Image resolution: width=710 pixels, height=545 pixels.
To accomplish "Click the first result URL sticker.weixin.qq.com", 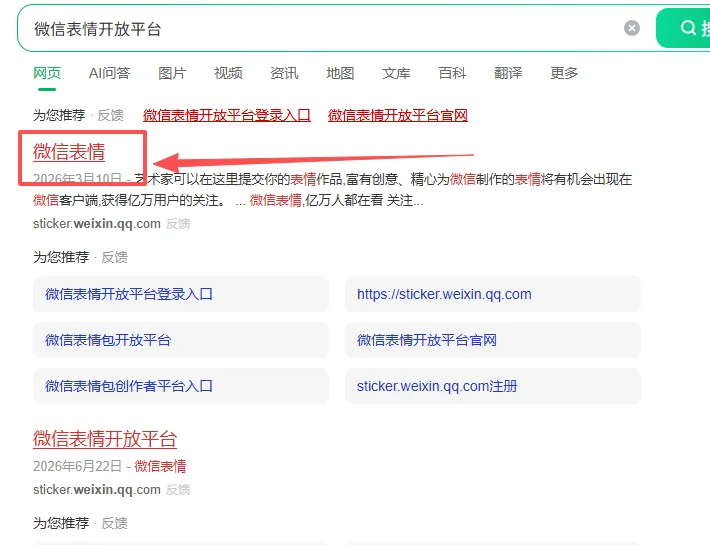I will (97, 224).
